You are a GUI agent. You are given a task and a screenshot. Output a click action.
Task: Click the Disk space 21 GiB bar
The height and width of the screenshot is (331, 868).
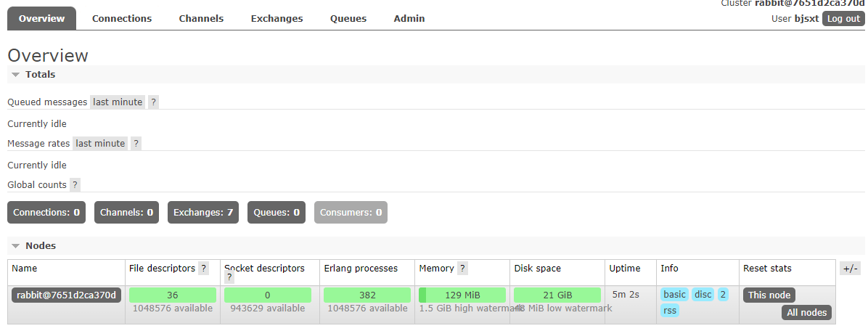click(x=557, y=295)
